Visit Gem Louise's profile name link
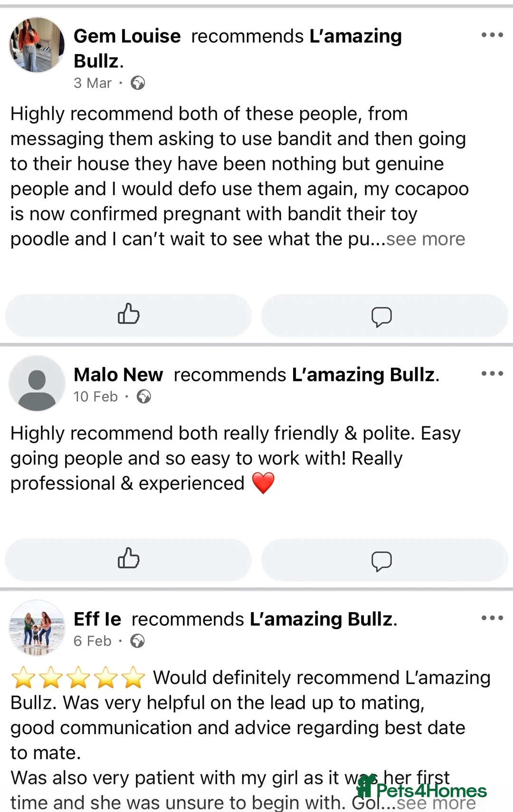 click(127, 36)
